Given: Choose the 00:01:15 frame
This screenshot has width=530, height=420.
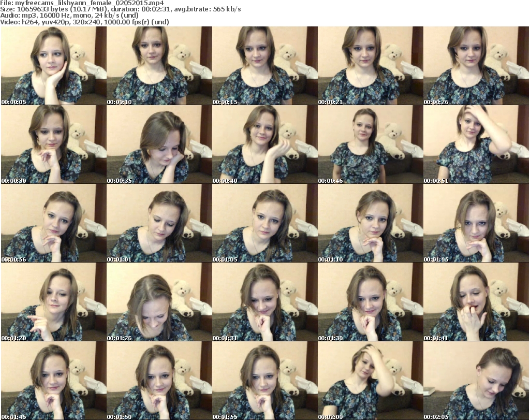Looking at the screenshot, I should point(476,223).
